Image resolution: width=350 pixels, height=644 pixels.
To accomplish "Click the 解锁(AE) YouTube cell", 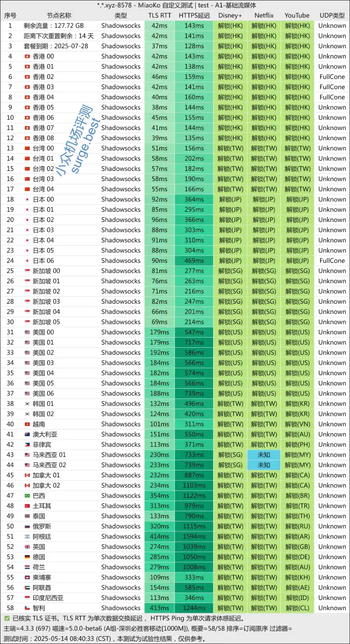I will [297, 588].
